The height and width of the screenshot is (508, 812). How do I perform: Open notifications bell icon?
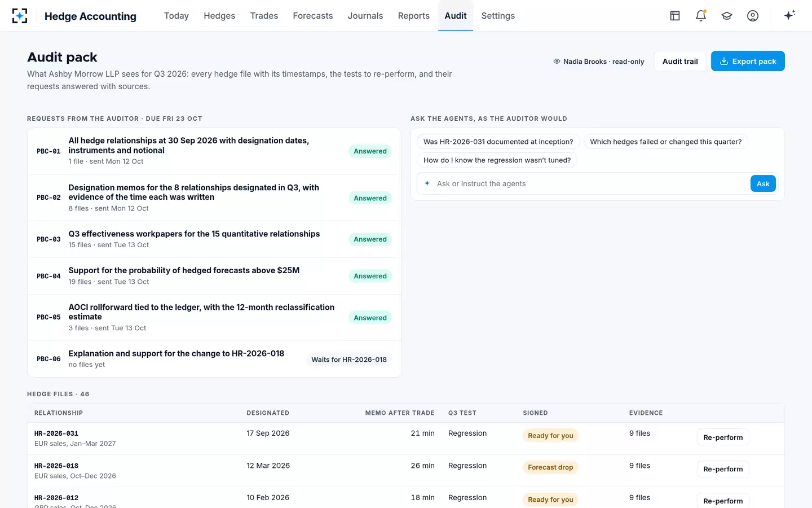(701, 16)
